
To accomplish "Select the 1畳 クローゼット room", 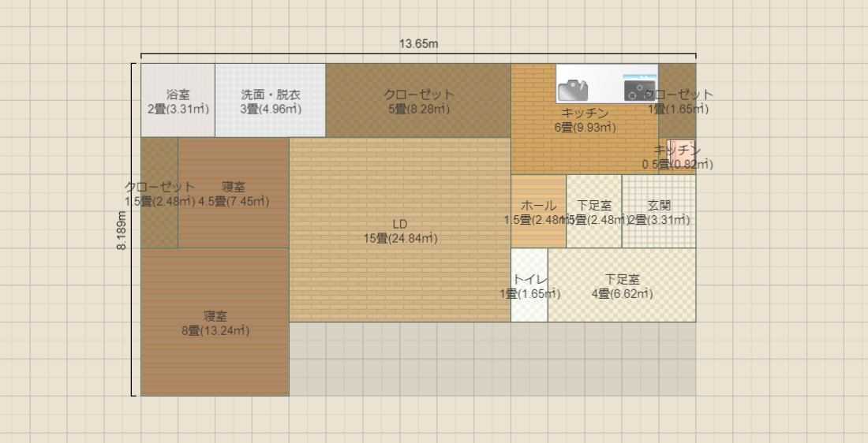I will point(678,101).
